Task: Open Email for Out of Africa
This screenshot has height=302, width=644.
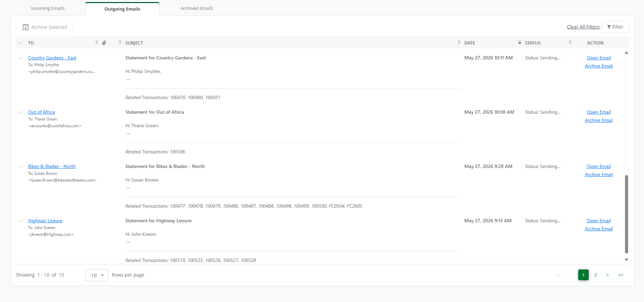Action: [x=599, y=112]
